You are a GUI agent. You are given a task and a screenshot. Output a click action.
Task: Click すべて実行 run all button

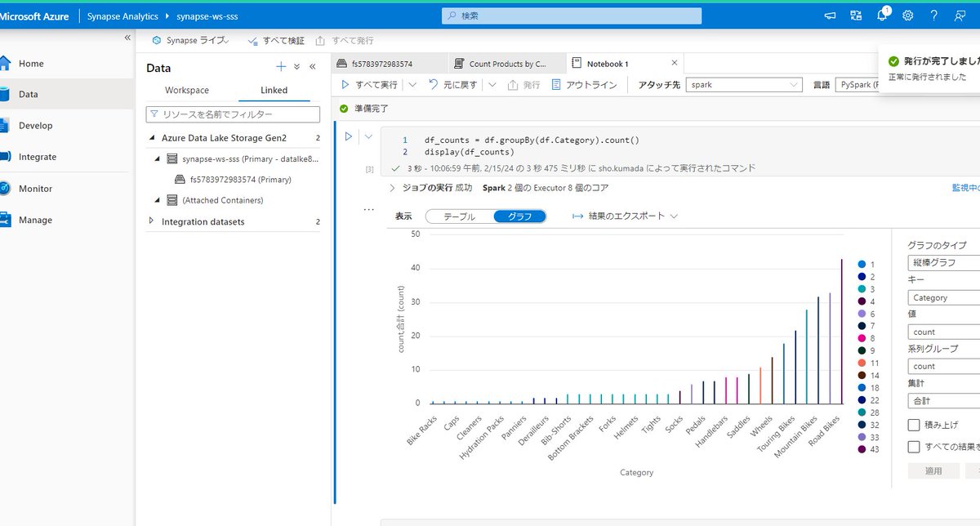[x=370, y=85]
